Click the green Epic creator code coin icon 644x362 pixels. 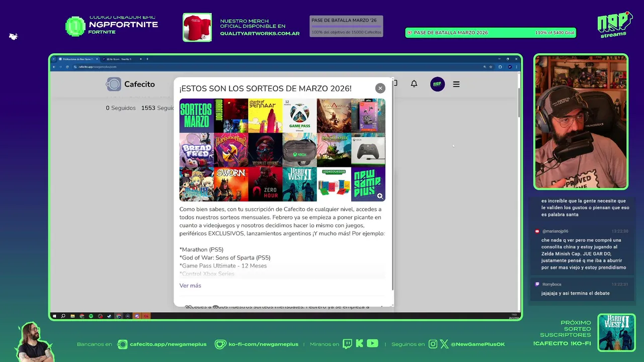point(75,27)
